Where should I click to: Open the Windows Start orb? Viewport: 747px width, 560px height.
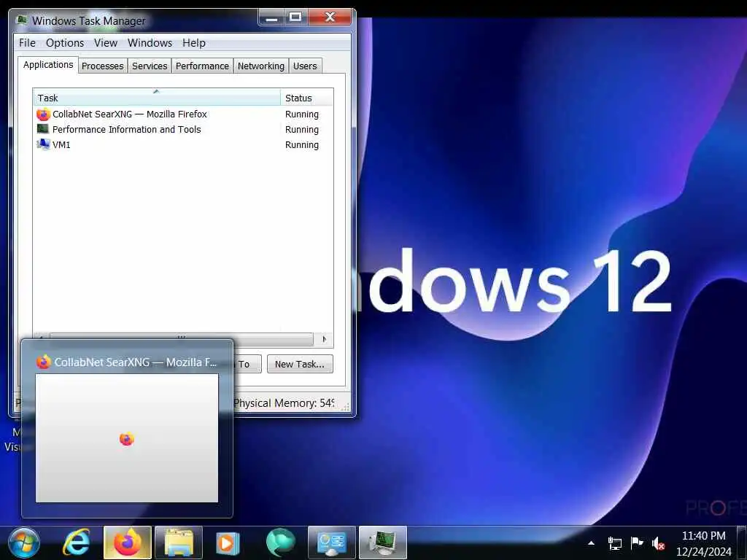(x=24, y=542)
